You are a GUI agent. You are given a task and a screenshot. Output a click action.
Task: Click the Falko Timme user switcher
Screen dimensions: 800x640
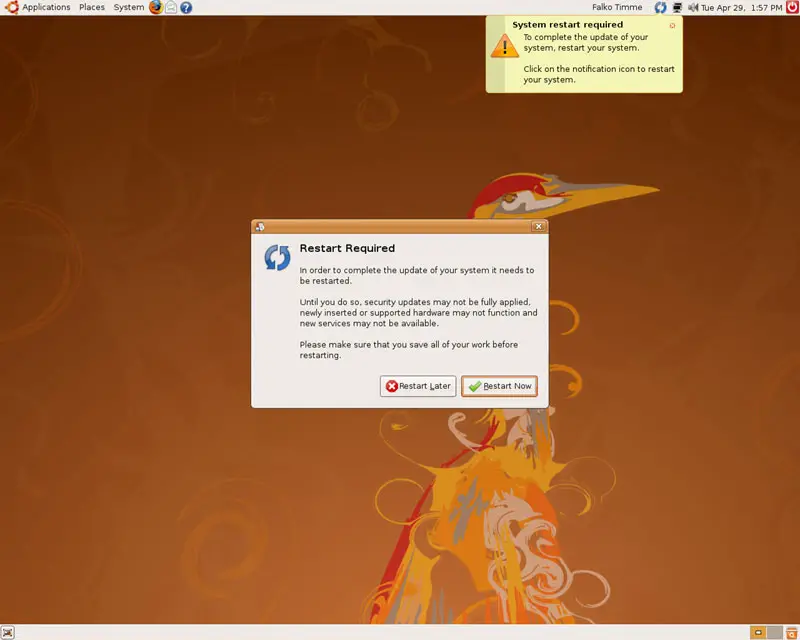[617, 7]
